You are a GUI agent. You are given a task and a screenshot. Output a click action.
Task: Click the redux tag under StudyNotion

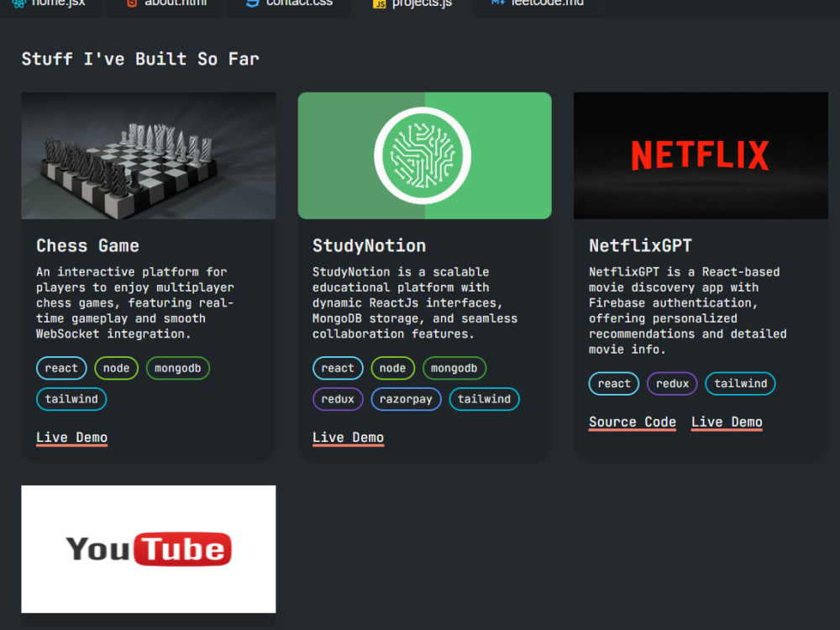[338, 399]
